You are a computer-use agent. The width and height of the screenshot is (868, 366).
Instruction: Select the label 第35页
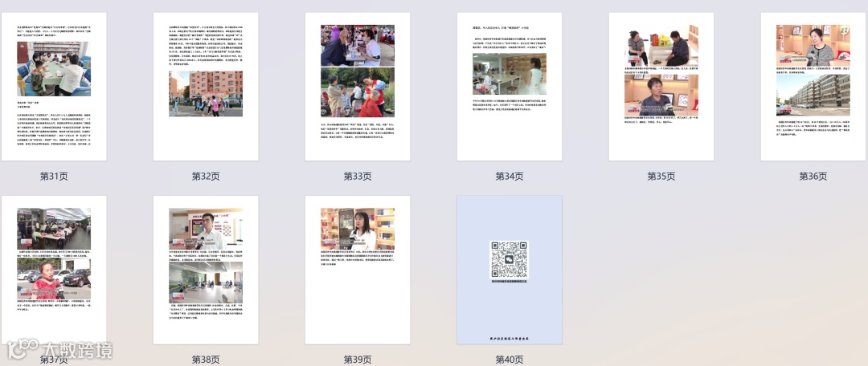pos(661,177)
